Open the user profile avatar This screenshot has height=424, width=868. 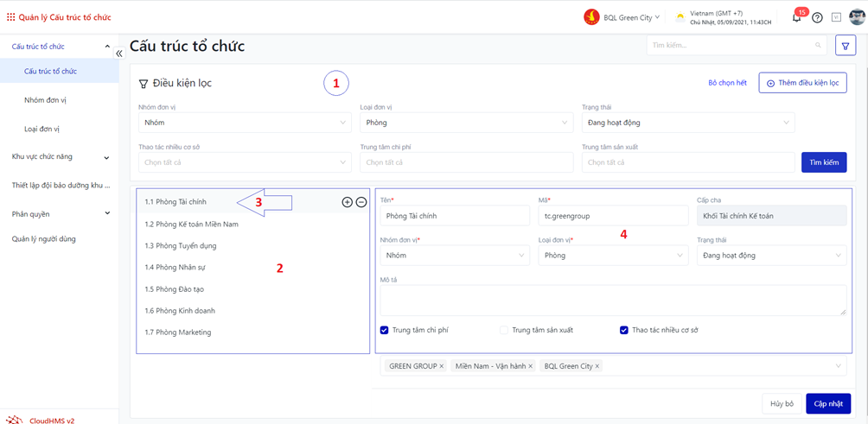point(857,17)
